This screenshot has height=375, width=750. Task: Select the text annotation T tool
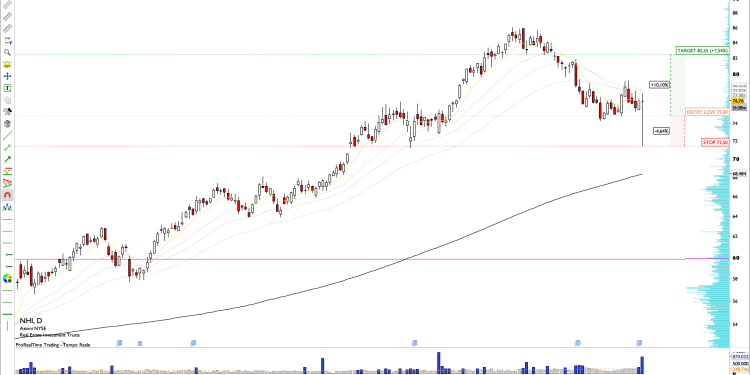tap(7, 88)
